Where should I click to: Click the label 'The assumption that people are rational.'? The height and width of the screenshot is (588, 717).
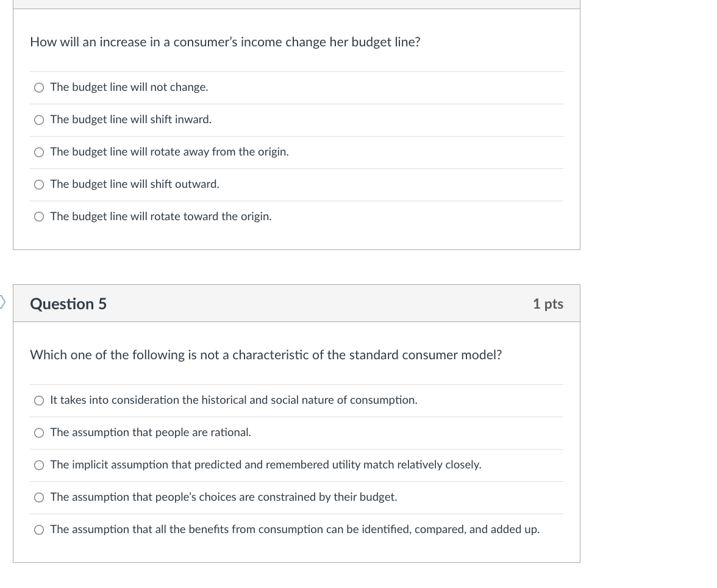pos(151,432)
